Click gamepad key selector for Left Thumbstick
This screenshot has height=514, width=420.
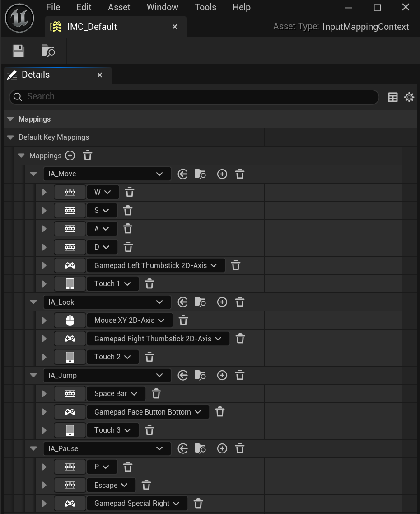tap(70, 265)
